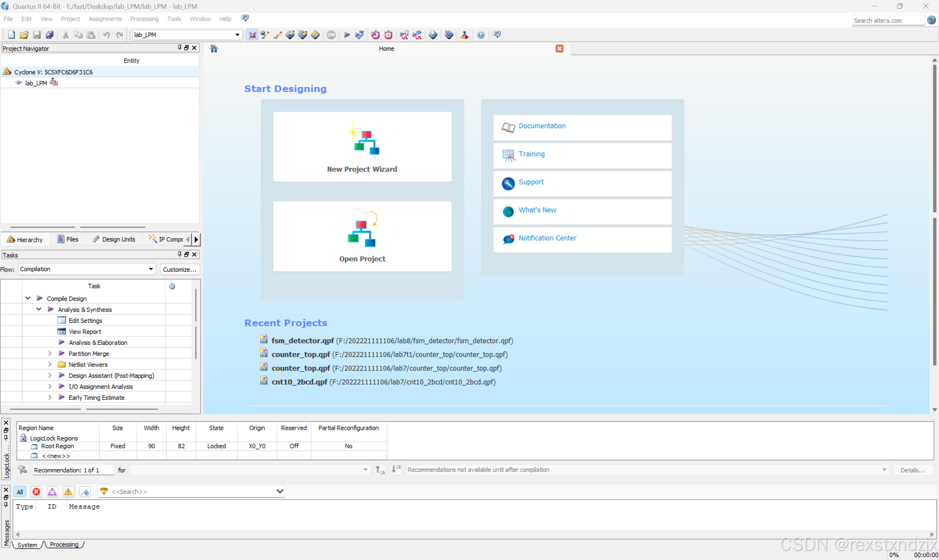Image resolution: width=939 pixels, height=560 pixels.
Task: Click the New file toolbar icon
Action: [x=11, y=35]
